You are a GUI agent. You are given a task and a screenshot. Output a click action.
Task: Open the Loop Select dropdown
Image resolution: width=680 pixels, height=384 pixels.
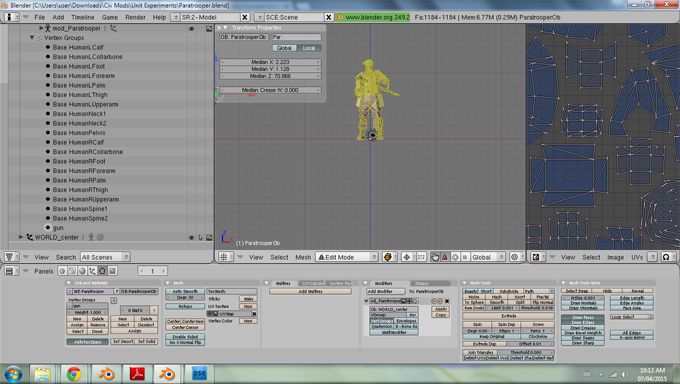[x=631, y=317]
